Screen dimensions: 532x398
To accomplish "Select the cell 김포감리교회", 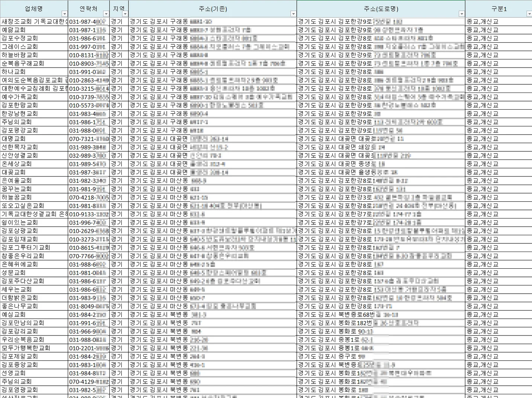I will tap(34, 331).
